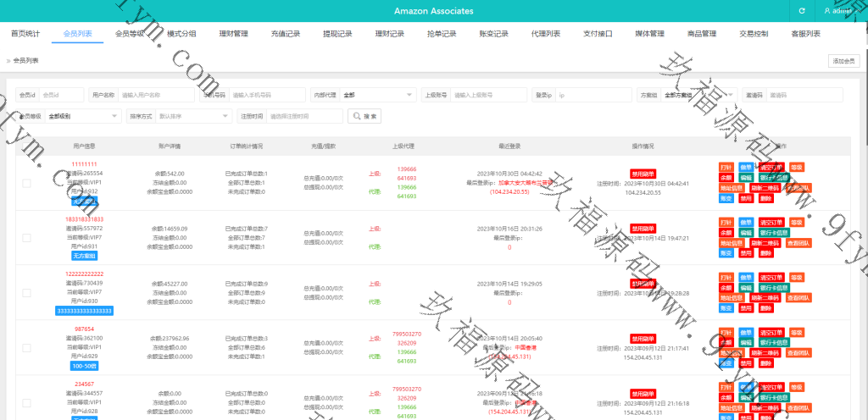This screenshot has height=420, width=868.
Task: Click the 添加会员 button
Action: coord(844,61)
